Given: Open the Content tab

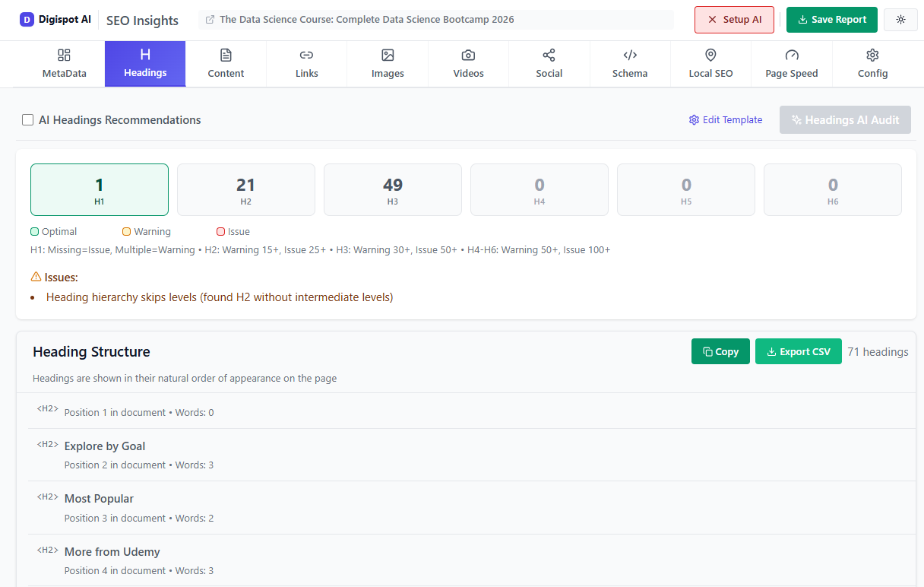Looking at the screenshot, I should point(226,64).
